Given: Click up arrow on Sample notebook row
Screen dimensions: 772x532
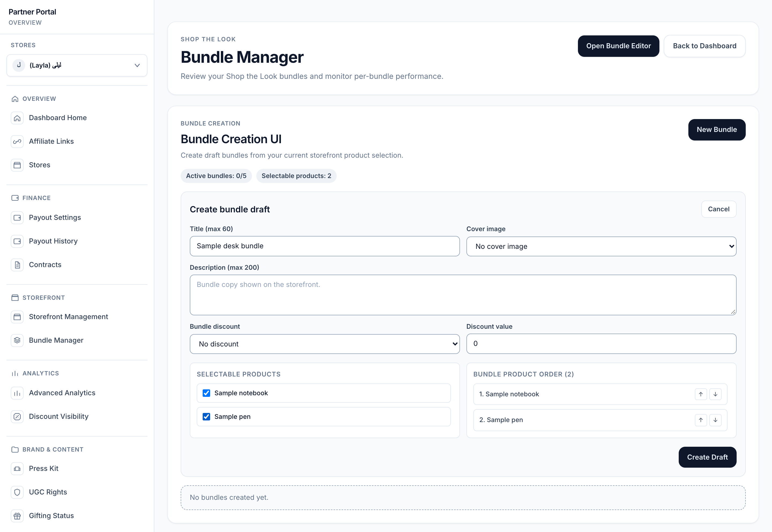Looking at the screenshot, I should tap(700, 394).
